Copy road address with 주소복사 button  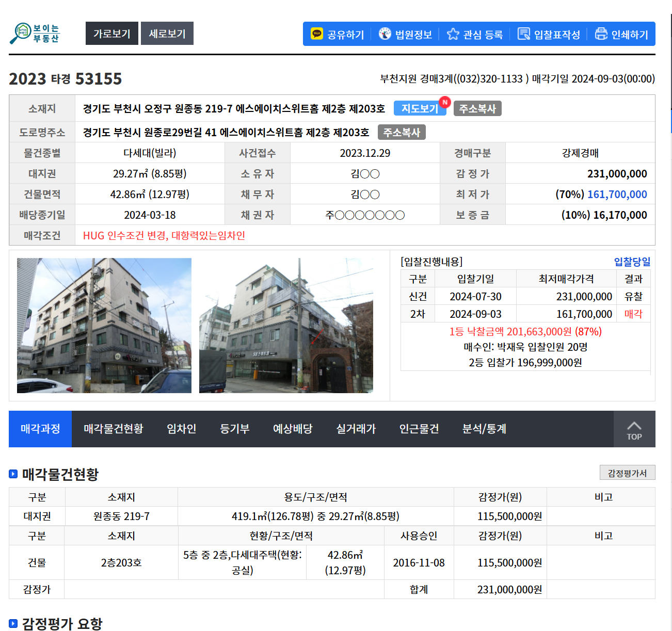[402, 132]
